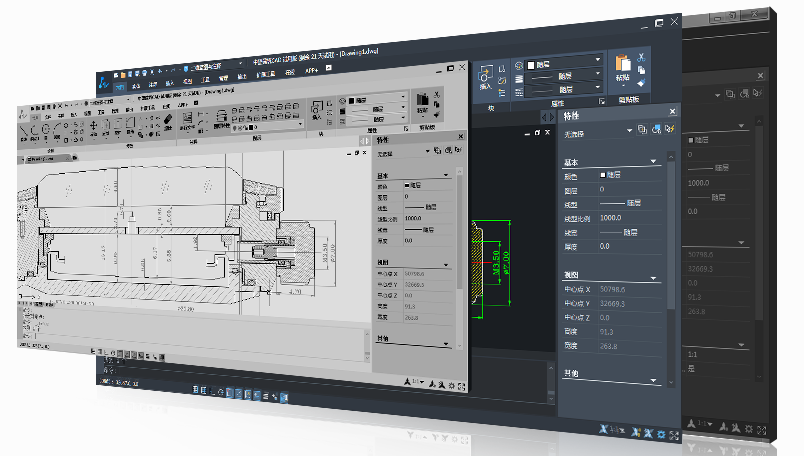The image size is (804, 456).
Task: Click the Copy icon in the blue window clipboard panel
Action: [641, 70]
